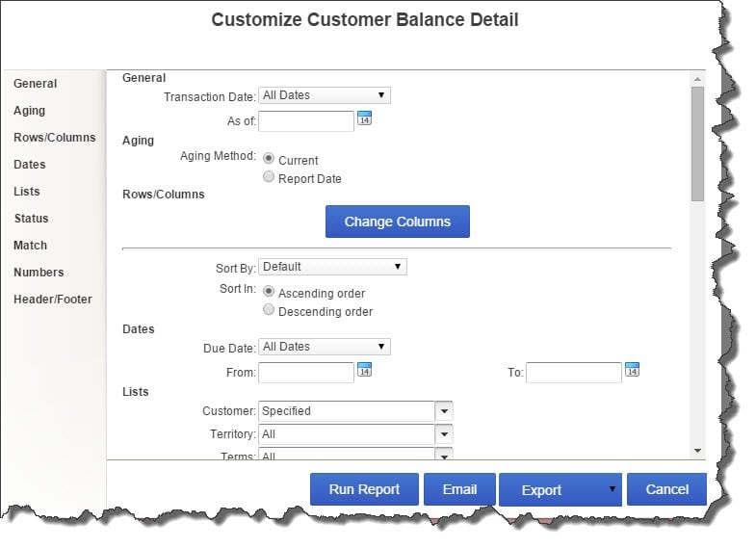Click scroll down arrow in settings pane
The width and height of the screenshot is (756, 548).
[x=697, y=451]
